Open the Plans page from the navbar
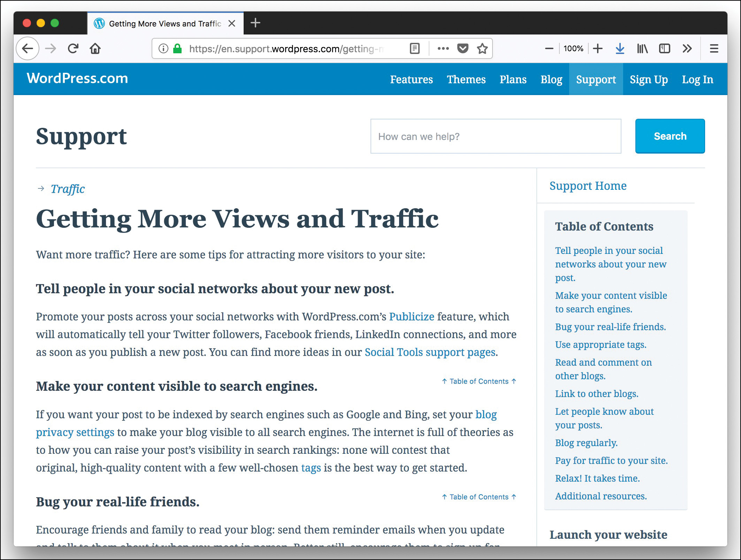Image resolution: width=741 pixels, height=560 pixels. [513, 79]
